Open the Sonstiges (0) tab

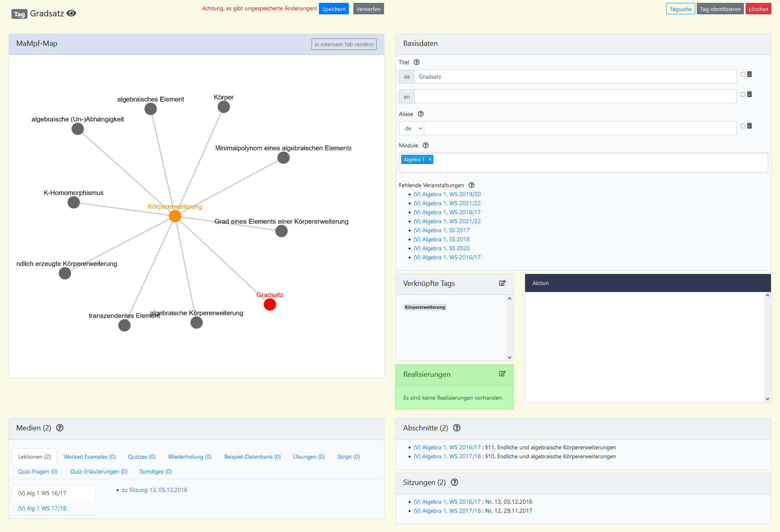[x=156, y=471]
